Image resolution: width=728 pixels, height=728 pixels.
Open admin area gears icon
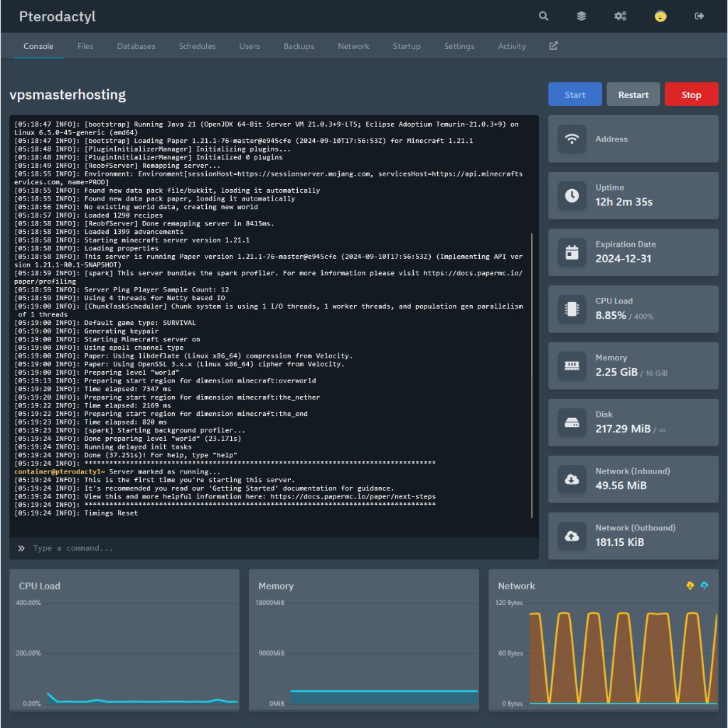pyautogui.click(x=621, y=16)
